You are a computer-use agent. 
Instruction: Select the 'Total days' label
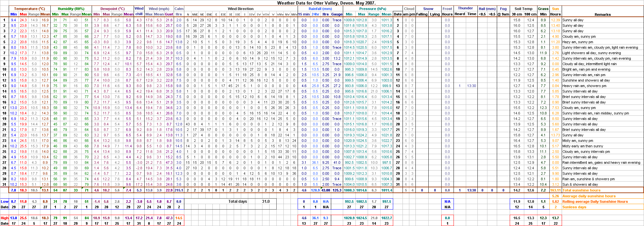[x=238, y=201]
